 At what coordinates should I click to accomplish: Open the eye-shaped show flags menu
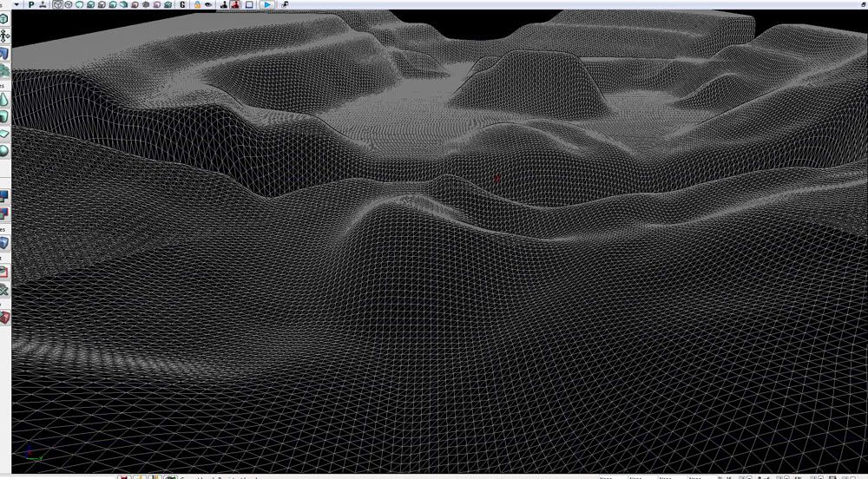209,4
